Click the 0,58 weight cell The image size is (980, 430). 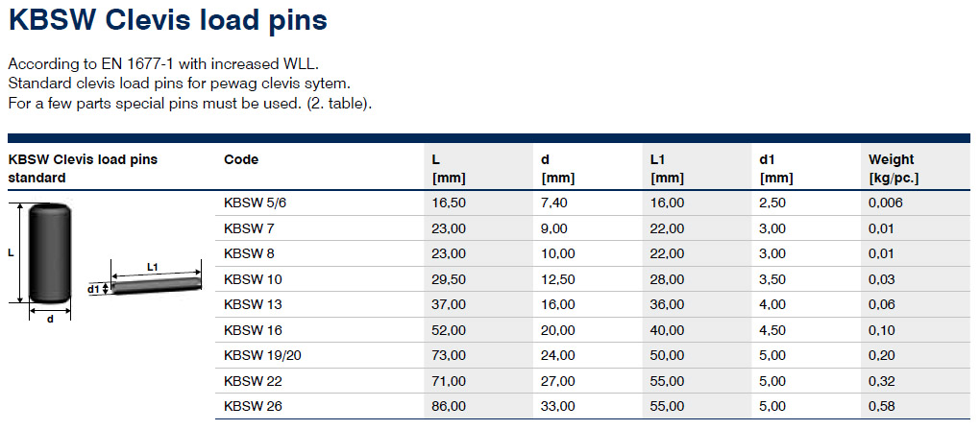[882, 406]
